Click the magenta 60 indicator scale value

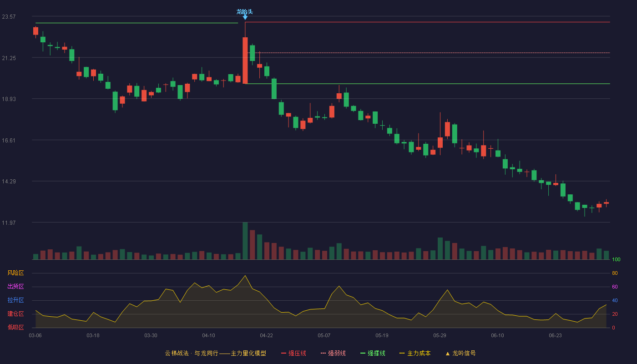[615, 287]
